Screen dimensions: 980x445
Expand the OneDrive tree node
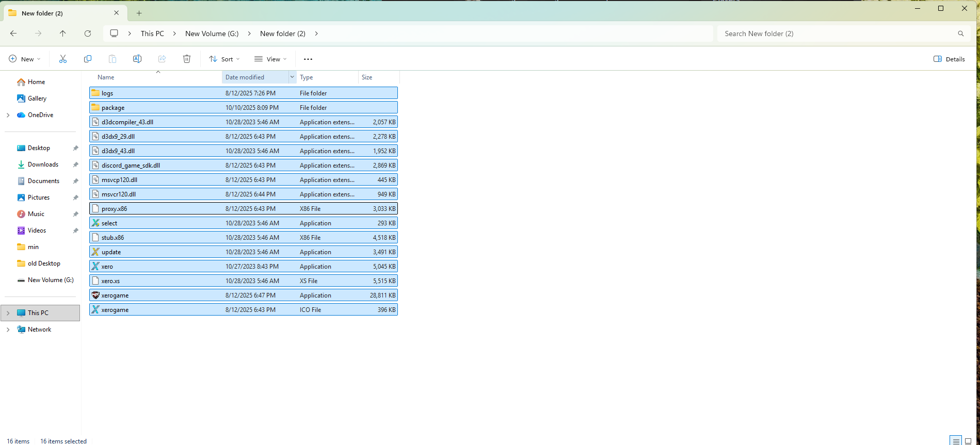[8, 115]
